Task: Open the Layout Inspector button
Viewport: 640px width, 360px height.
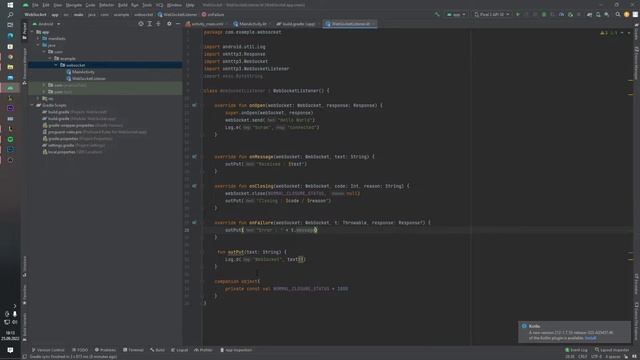Action: click(612, 350)
